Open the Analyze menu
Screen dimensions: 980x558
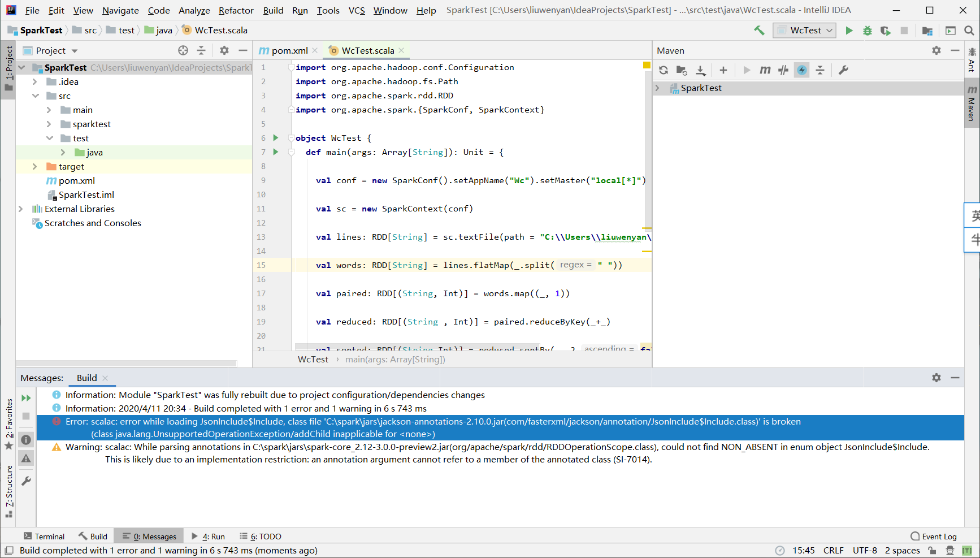click(194, 10)
